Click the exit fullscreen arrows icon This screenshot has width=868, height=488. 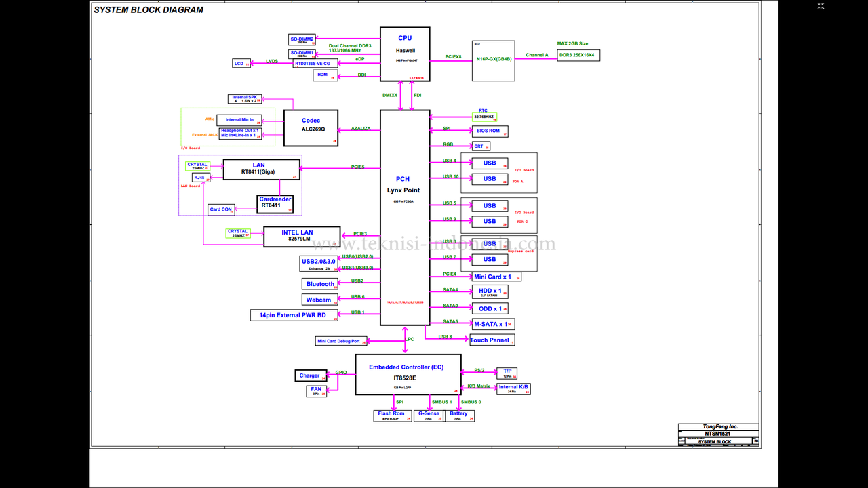coord(821,6)
